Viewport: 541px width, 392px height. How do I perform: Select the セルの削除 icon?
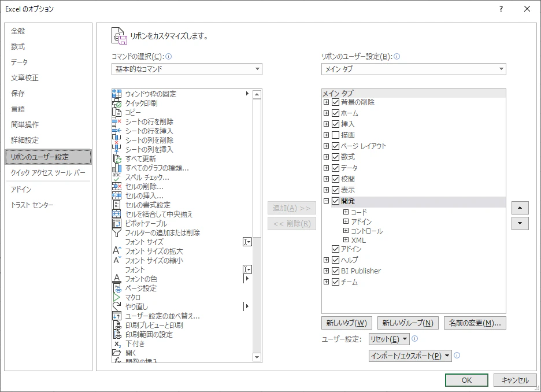click(x=117, y=186)
